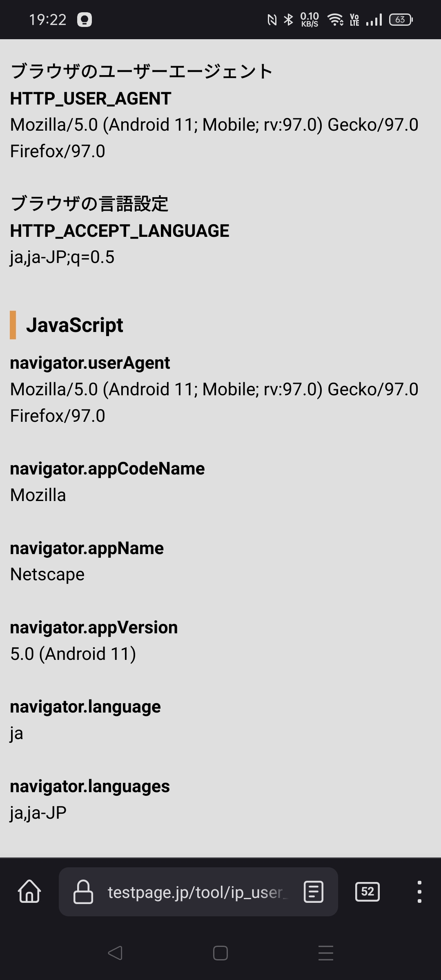Open the Android recent apps button

(x=325, y=953)
